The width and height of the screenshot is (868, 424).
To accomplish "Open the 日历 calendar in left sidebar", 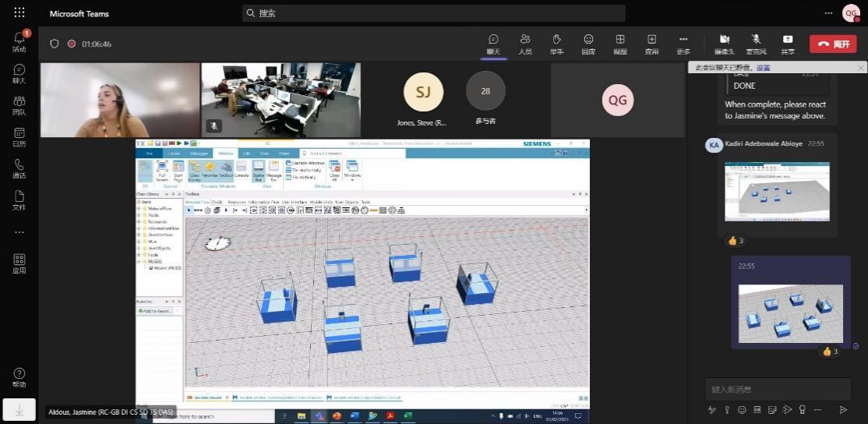I will pyautogui.click(x=19, y=136).
